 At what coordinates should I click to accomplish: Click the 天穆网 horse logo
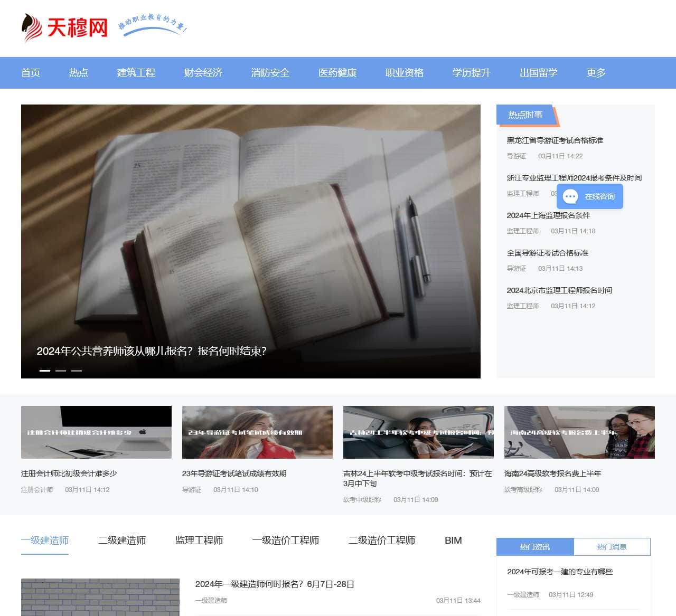[x=64, y=28]
